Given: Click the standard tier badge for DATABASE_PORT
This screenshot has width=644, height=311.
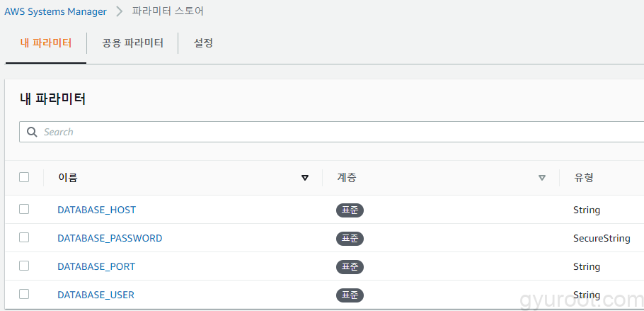Looking at the screenshot, I should click(350, 267).
